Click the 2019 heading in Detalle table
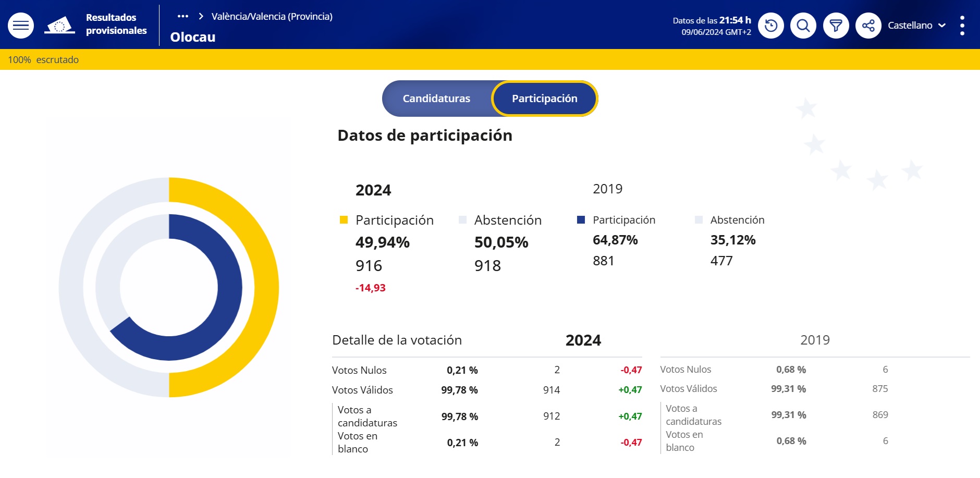 tap(815, 340)
